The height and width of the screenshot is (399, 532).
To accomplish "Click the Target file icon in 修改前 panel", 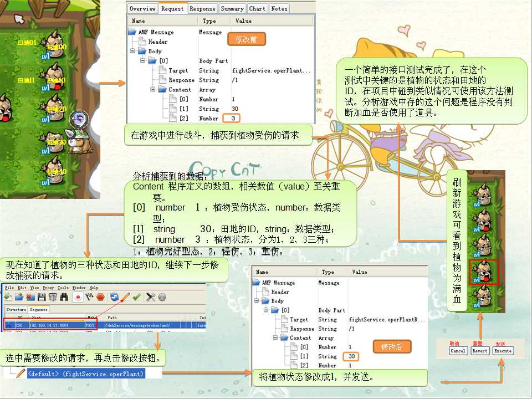I will tap(162, 70).
